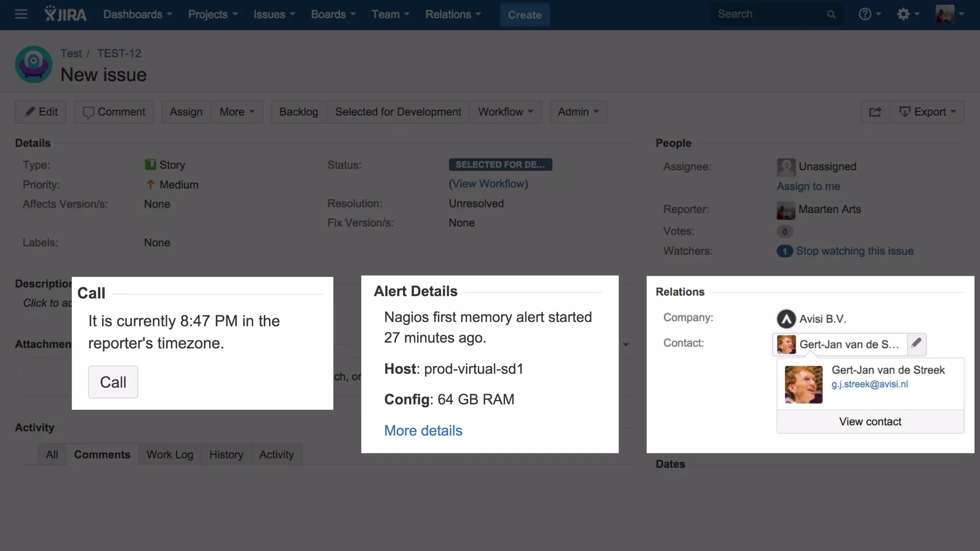980x551 pixels.
Task: Open the Admin dropdown button
Action: [578, 112]
